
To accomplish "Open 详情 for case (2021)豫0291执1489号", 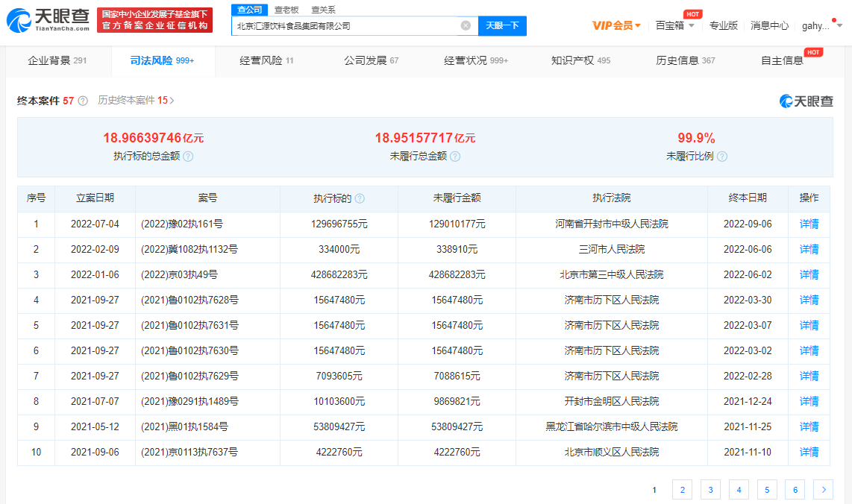I will click(x=809, y=401).
